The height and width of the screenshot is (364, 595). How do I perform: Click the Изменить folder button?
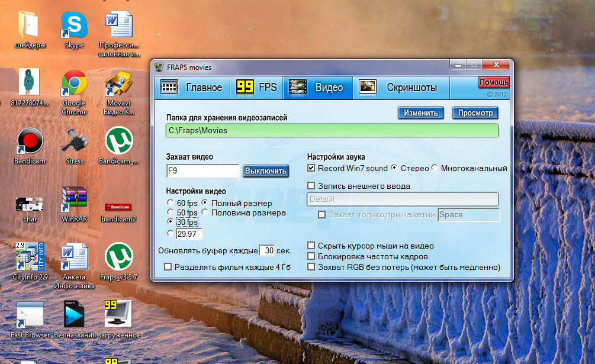click(421, 113)
